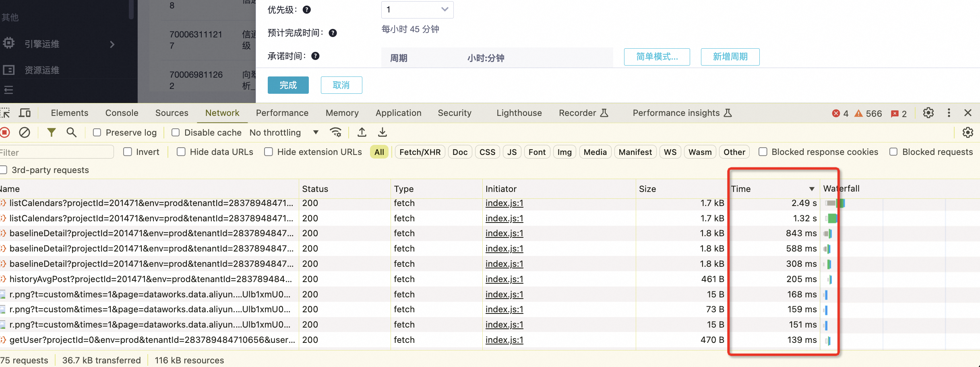This screenshot has height=367, width=980.
Task: Filter by JS type
Action: tap(512, 152)
